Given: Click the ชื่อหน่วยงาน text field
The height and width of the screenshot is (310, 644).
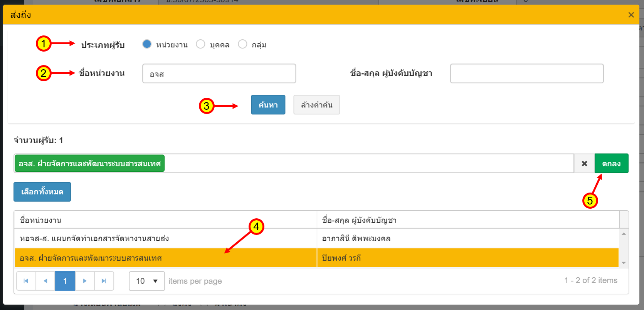Looking at the screenshot, I should click(219, 74).
